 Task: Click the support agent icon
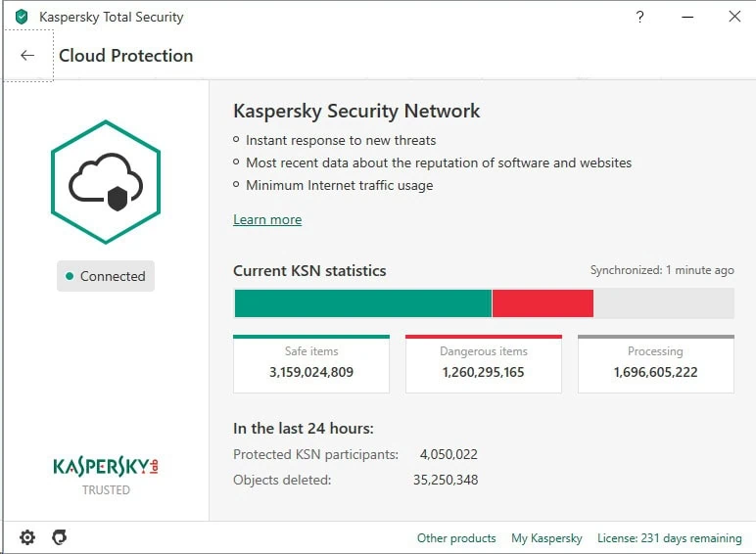pos(59,537)
